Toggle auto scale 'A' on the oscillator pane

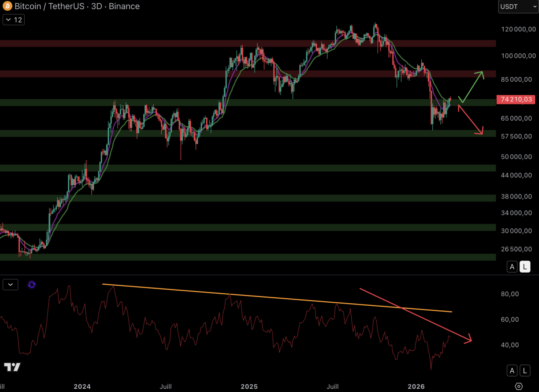pos(512,371)
